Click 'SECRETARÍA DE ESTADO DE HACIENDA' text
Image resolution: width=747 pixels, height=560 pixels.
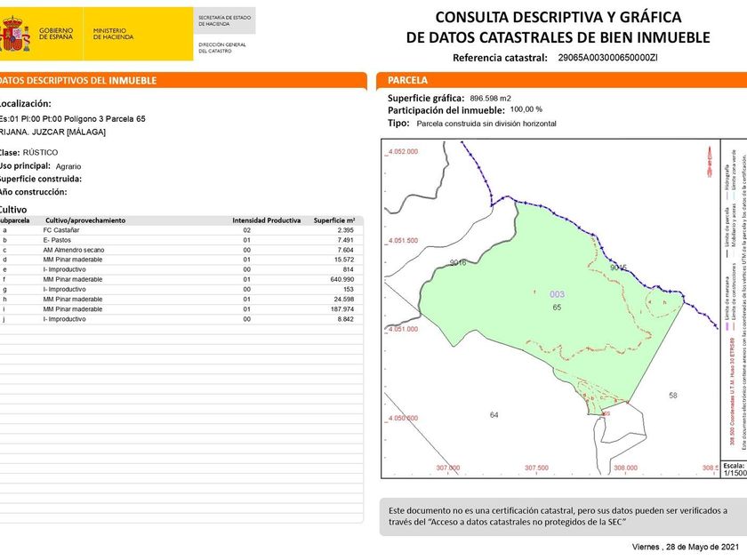point(224,20)
